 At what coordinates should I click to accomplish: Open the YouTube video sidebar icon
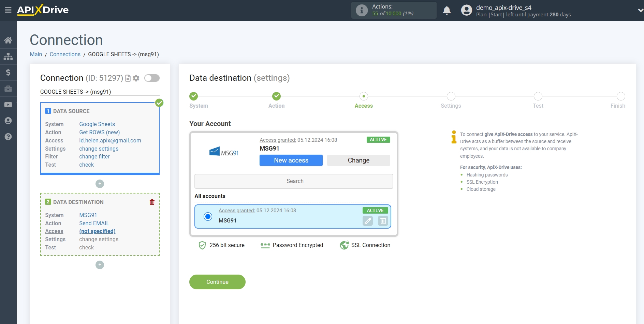coord(8,105)
